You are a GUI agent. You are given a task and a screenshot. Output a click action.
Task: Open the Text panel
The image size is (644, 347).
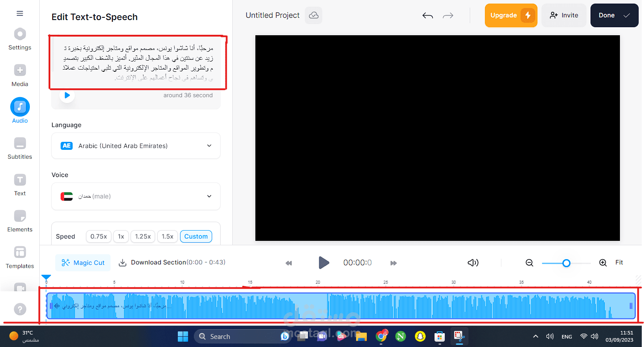pyautogui.click(x=20, y=185)
